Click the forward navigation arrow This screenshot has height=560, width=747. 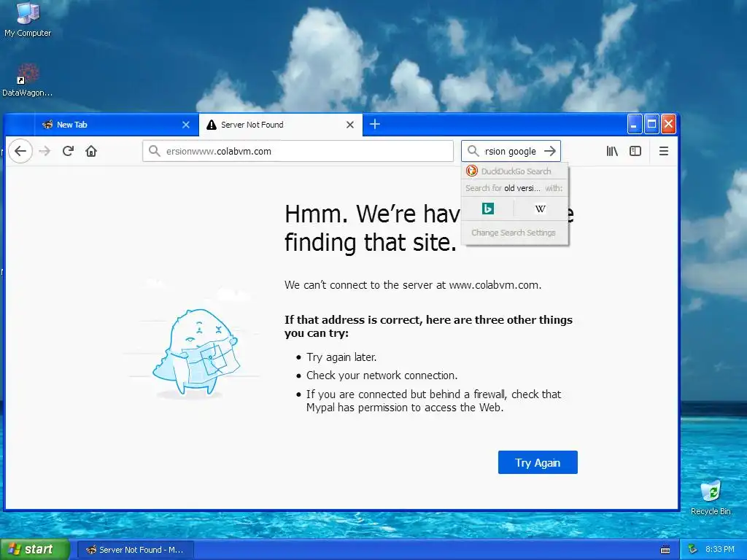coord(44,152)
